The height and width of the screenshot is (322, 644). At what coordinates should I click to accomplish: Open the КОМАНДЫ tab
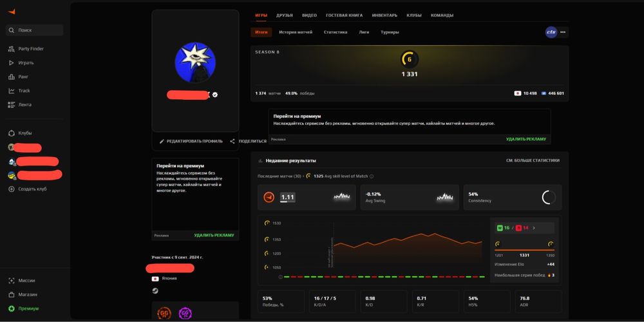442,15
